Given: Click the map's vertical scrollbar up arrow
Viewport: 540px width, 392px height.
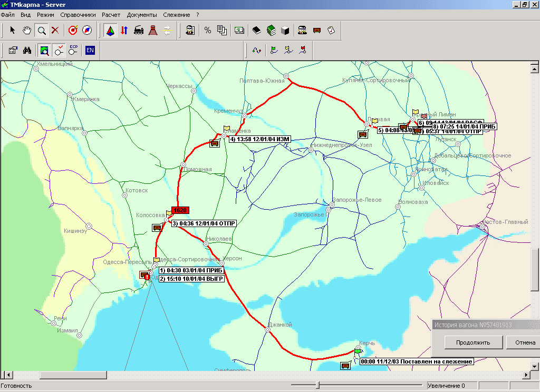Looking at the screenshot, I should click(535, 69).
